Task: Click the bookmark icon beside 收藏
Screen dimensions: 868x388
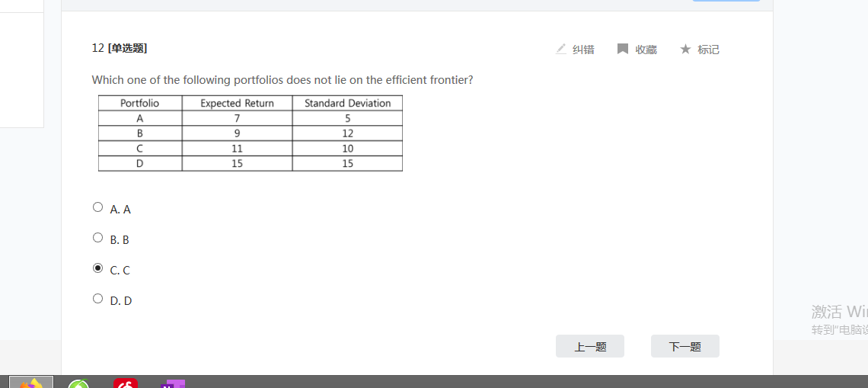Action: (x=623, y=49)
